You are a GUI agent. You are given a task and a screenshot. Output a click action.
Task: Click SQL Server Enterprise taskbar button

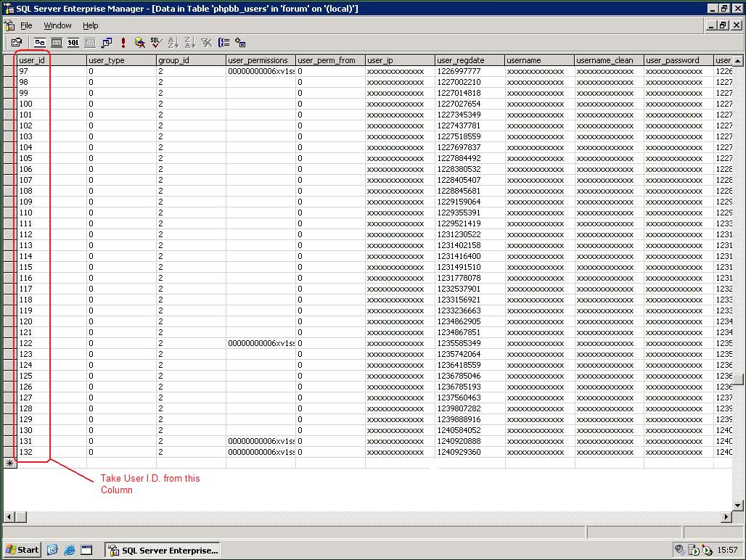[x=163, y=551]
